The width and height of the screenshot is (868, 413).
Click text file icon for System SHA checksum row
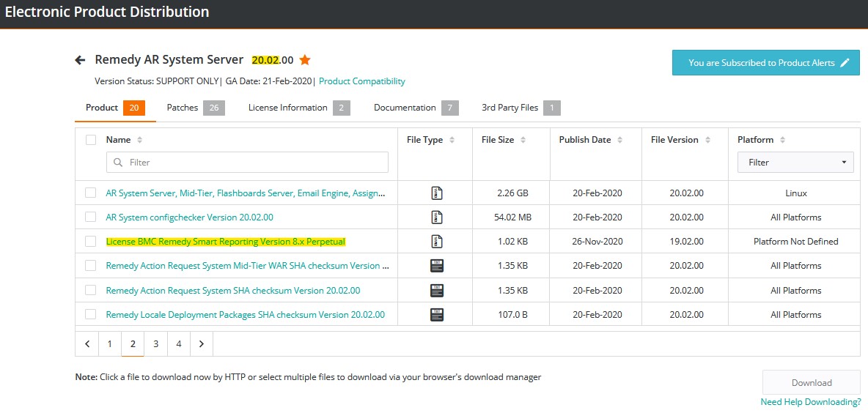[x=437, y=290]
